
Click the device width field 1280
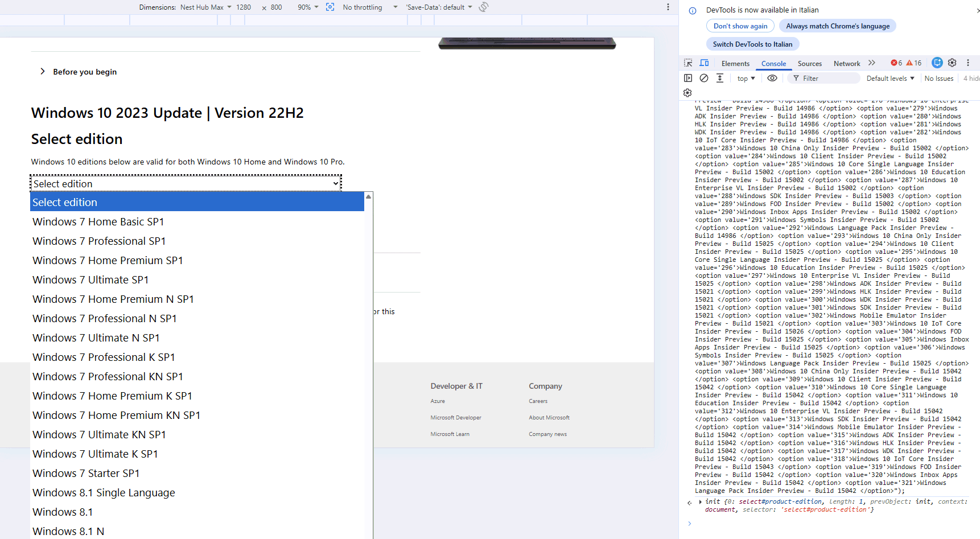tap(244, 7)
